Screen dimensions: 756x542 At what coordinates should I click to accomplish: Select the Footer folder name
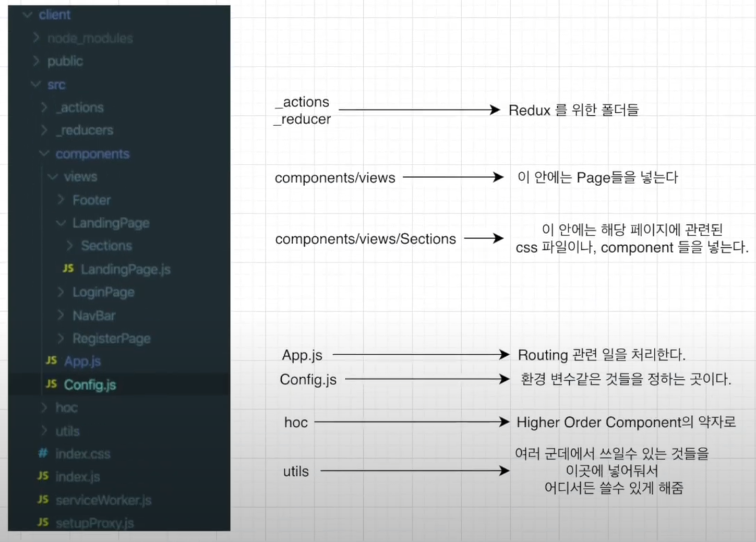coord(92,200)
